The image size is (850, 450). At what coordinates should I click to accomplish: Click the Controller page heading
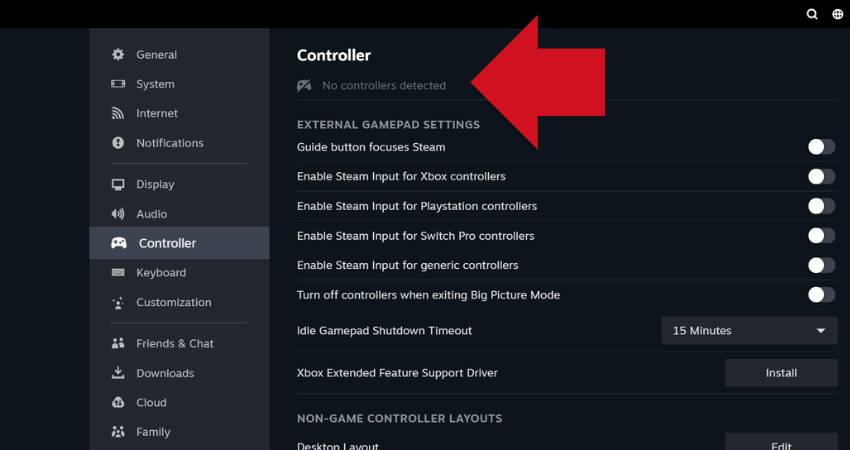coord(334,55)
